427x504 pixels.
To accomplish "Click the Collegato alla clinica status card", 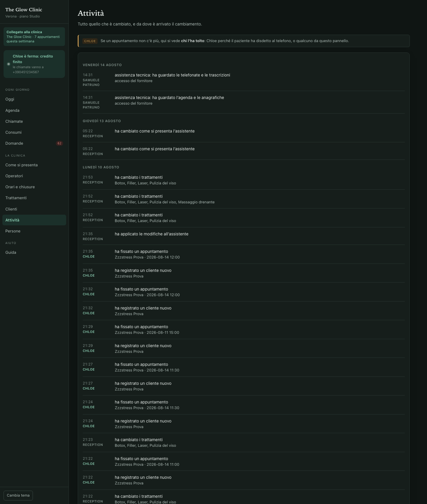I will coord(34,36).
